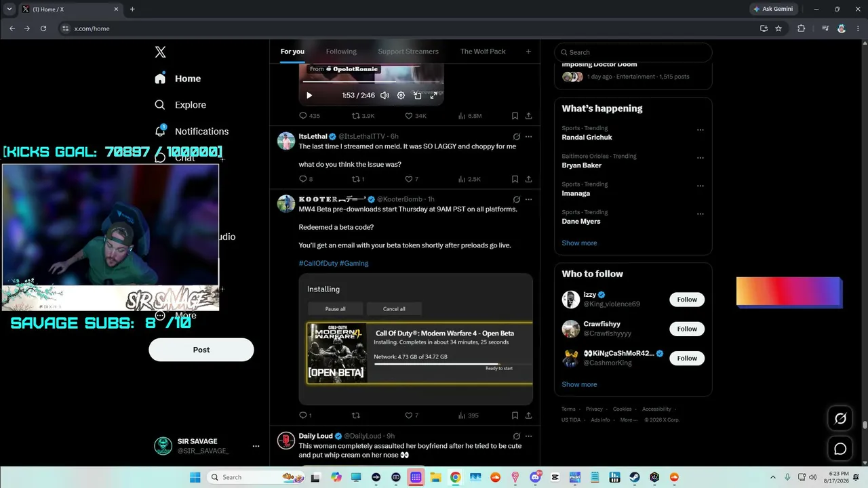Repost the post with 3.9K reposts
The width and height of the screenshot is (868, 488).
click(x=362, y=116)
